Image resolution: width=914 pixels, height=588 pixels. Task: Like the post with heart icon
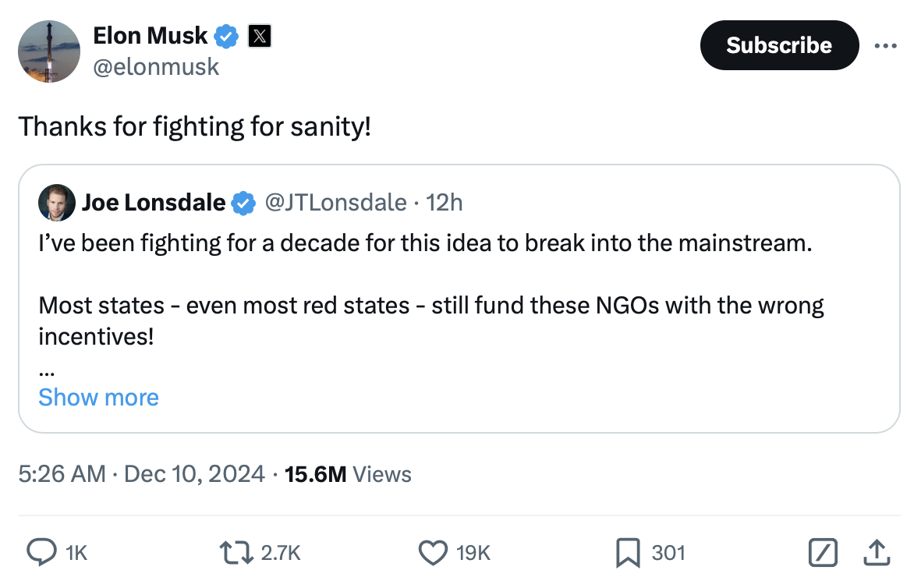click(432, 553)
